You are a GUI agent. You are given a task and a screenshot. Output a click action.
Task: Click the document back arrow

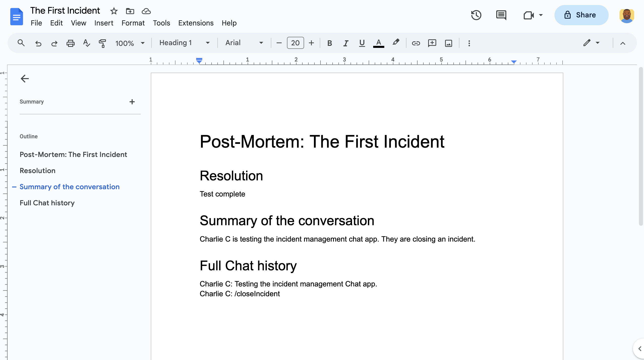[24, 79]
